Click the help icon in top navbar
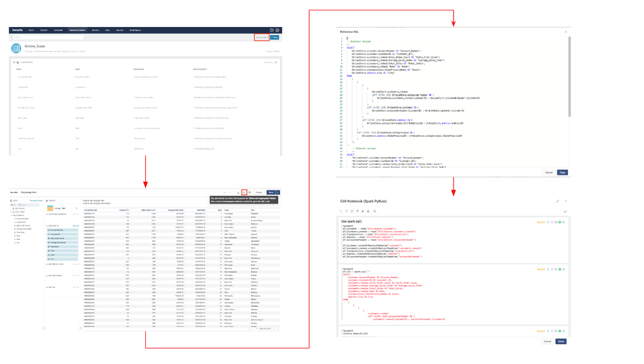 (x=272, y=30)
